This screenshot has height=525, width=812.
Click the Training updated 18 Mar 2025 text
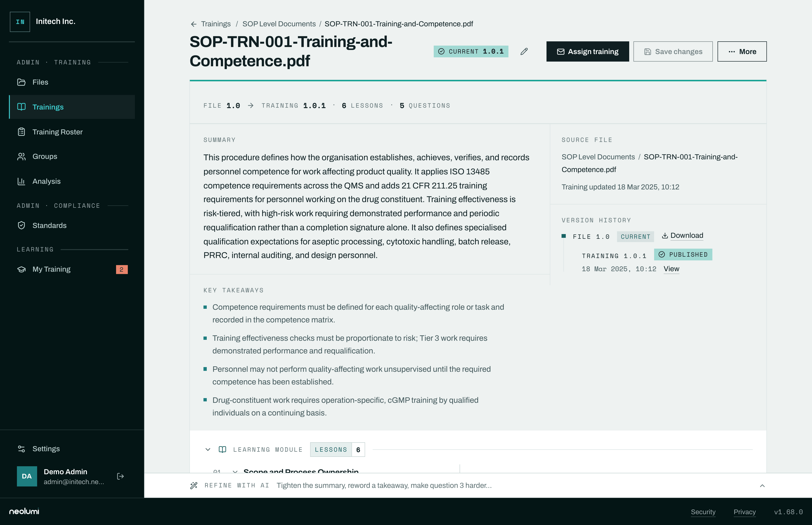pyautogui.click(x=620, y=187)
